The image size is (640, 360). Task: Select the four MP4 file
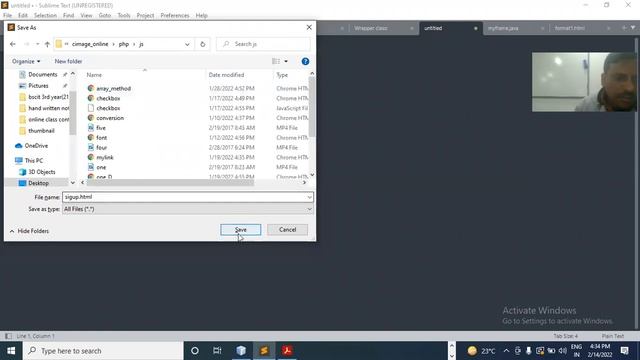click(x=102, y=147)
